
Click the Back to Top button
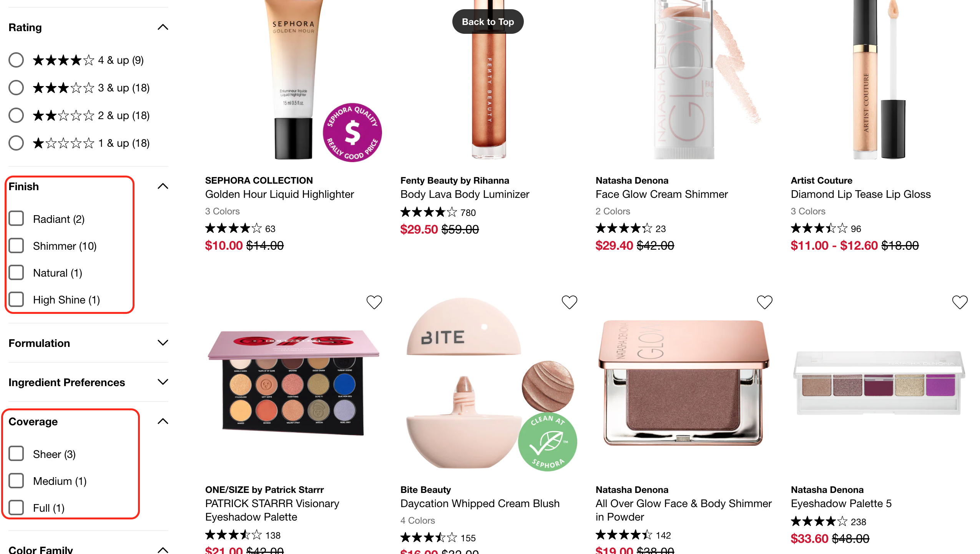488,22
